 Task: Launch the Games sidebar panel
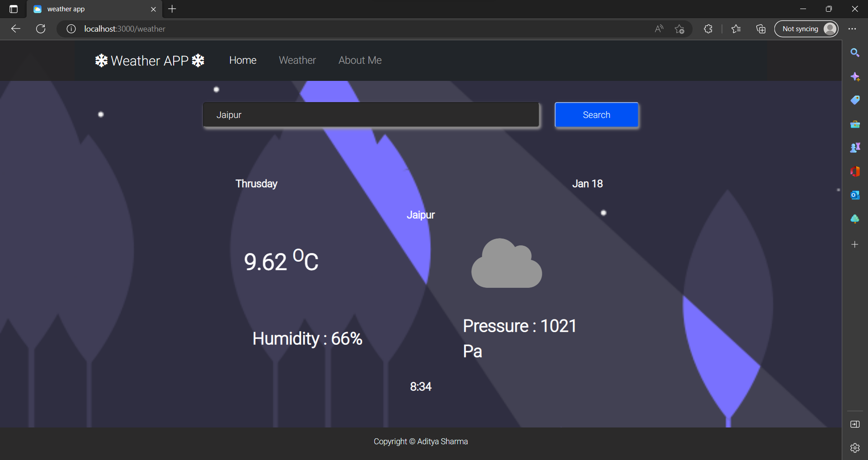pyautogui.click(x=854, y=147)
